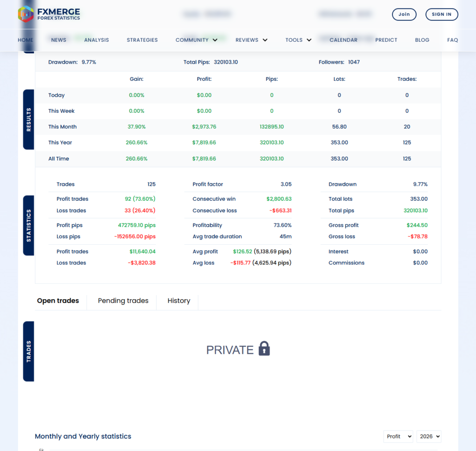This screenshot has height=451, width=476.
Task: Click the Pips column header
Action: (x=271, y=79)
